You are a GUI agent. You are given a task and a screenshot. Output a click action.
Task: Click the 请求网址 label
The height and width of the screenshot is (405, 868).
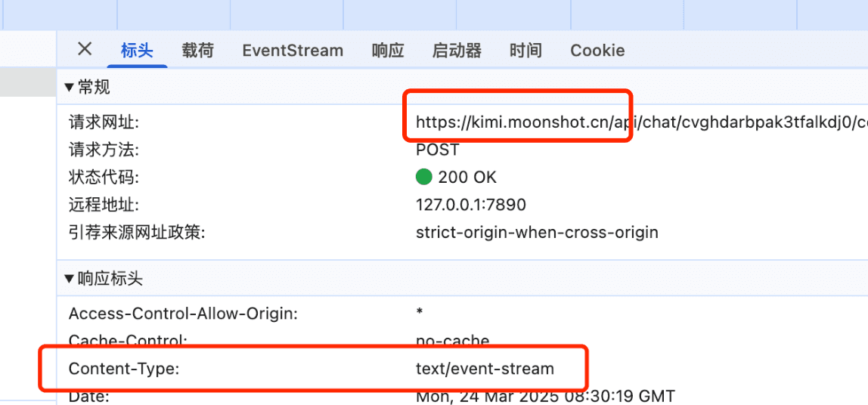click(x=104, y=122)
